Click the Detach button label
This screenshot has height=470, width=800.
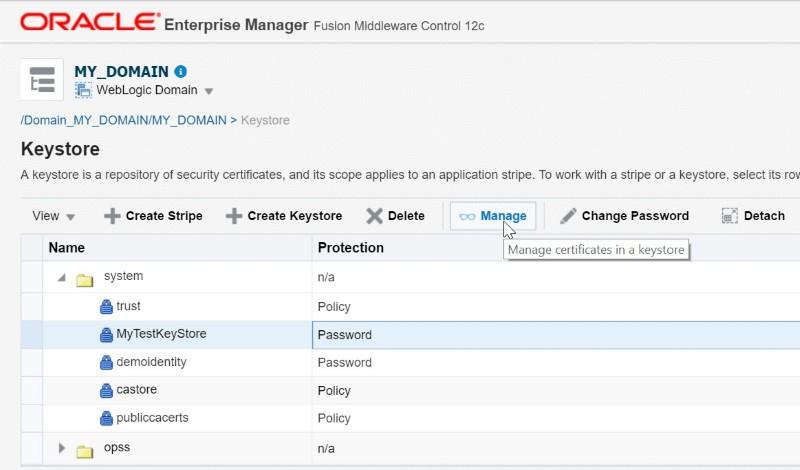click(764, 216)
